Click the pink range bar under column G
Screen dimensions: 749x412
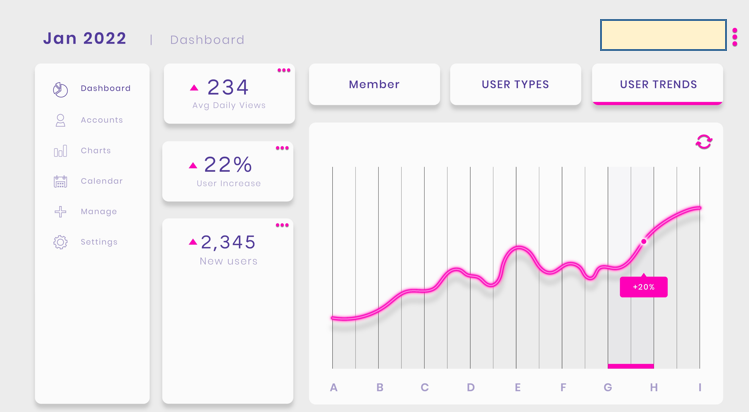tap(630, 366)
